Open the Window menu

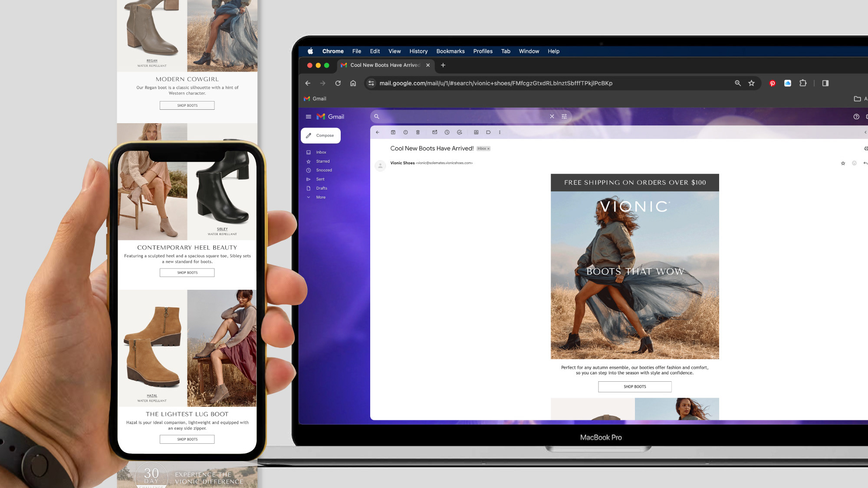tap(529, 51)
